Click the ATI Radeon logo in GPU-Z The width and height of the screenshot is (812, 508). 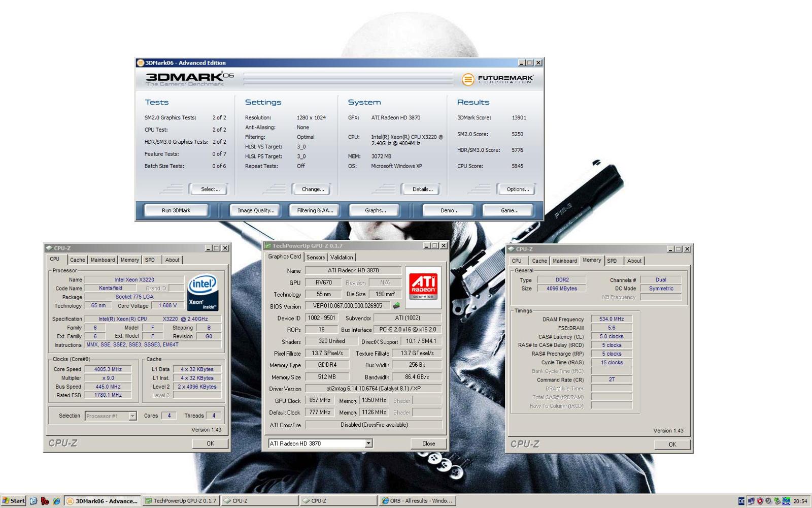pos(423,287)
